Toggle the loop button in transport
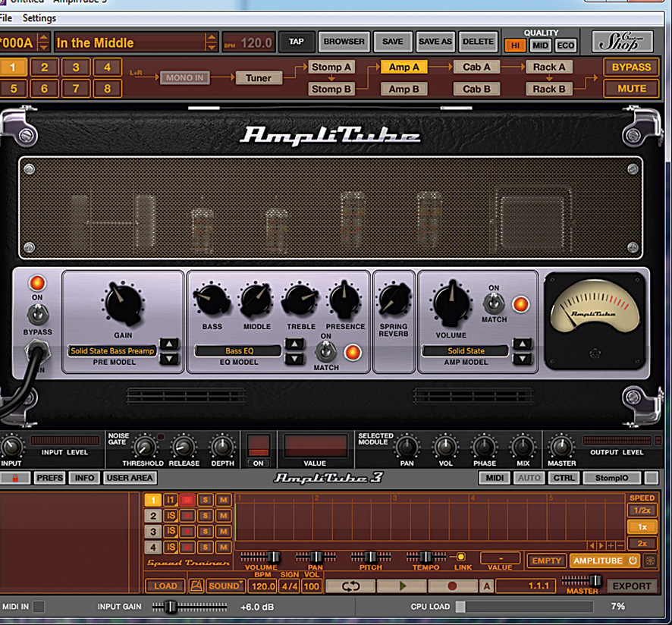 click(350, 586)
